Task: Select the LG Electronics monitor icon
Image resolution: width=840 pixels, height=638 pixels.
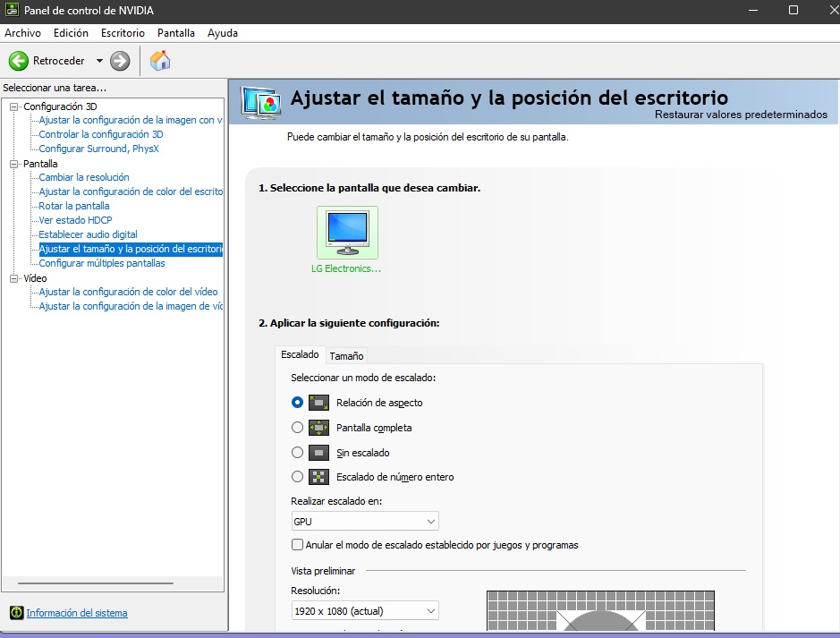Action: (347, 232)
